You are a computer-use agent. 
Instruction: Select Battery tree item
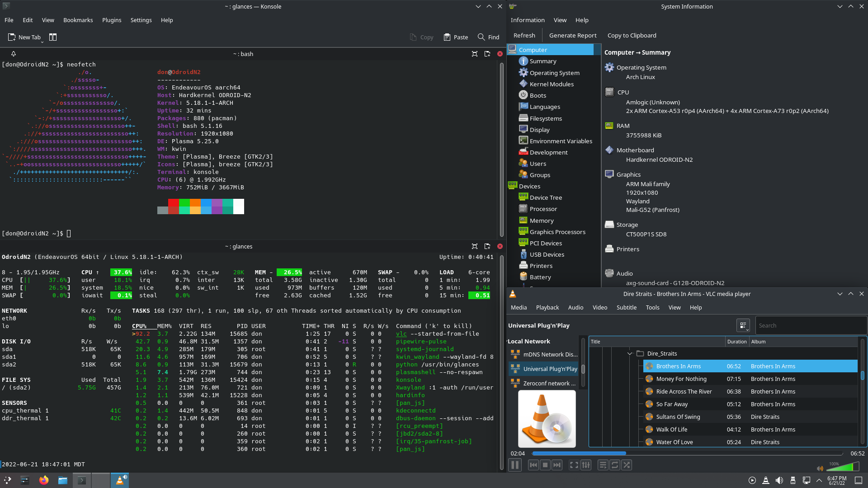[x=540, y=277]
